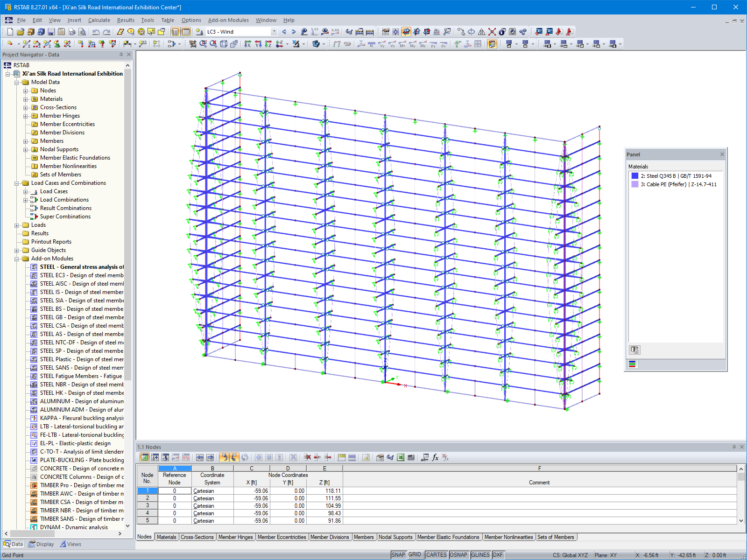
Task: Click the Mirror icon in the toolbar
Action: (x=482, y=32)
